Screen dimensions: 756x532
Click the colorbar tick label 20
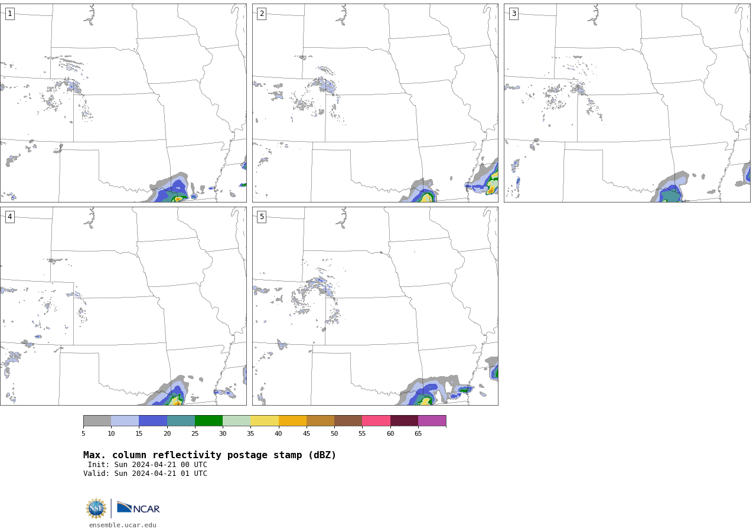tap(167, 433)
